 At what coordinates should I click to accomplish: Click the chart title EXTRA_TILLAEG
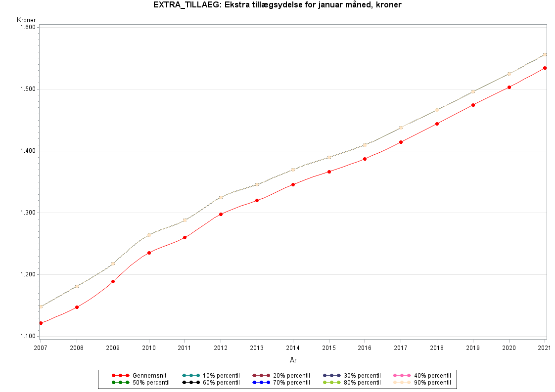click(x=277, y=5)
